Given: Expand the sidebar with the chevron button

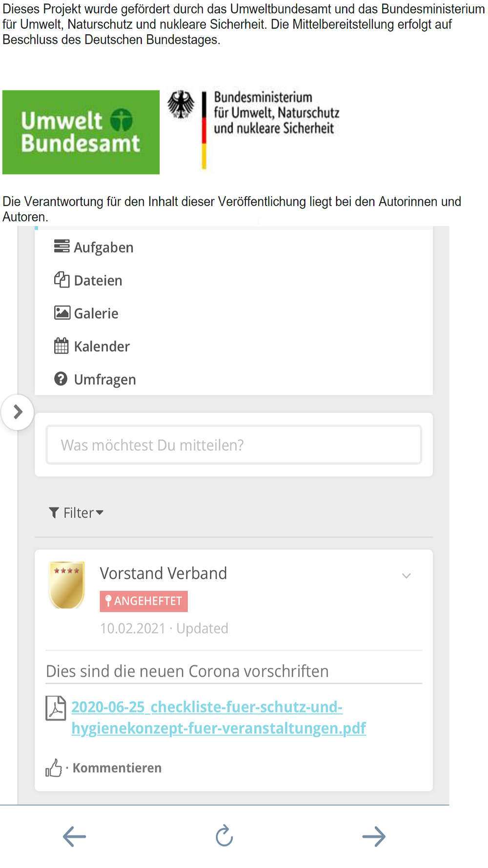Looking at the screenshot, I should click(18, 412).
